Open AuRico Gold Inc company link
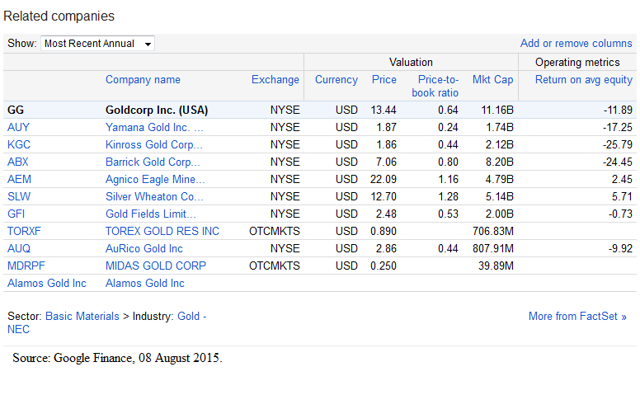This screenshot has width=640, height=395. pos(144,249)
